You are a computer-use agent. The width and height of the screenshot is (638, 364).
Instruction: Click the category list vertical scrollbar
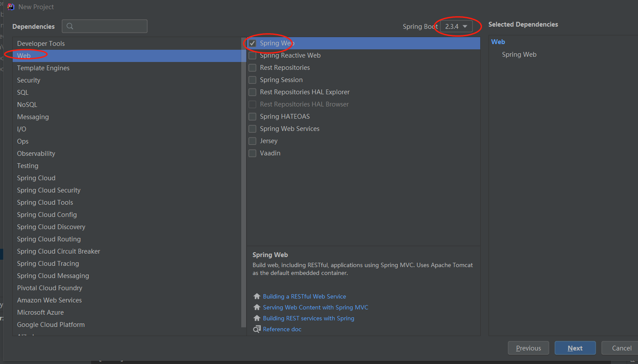click(243, 182)
